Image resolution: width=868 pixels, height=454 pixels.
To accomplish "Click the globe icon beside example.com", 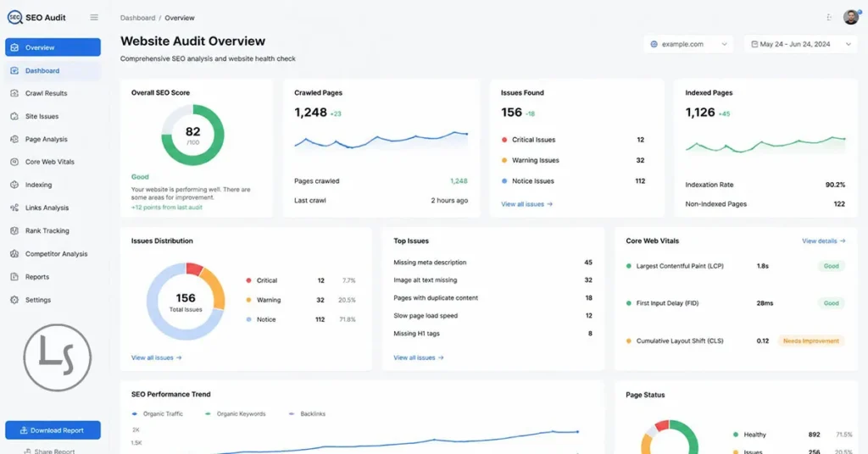I will click(654, 44).
